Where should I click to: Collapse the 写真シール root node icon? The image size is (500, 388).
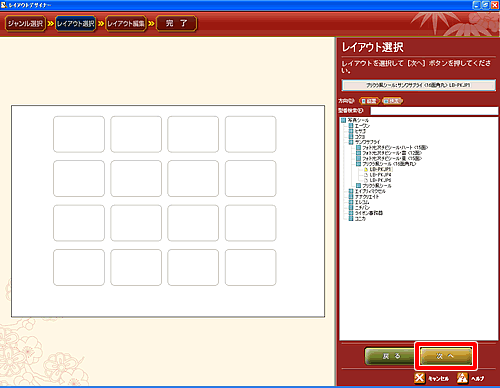coord(343,120)
